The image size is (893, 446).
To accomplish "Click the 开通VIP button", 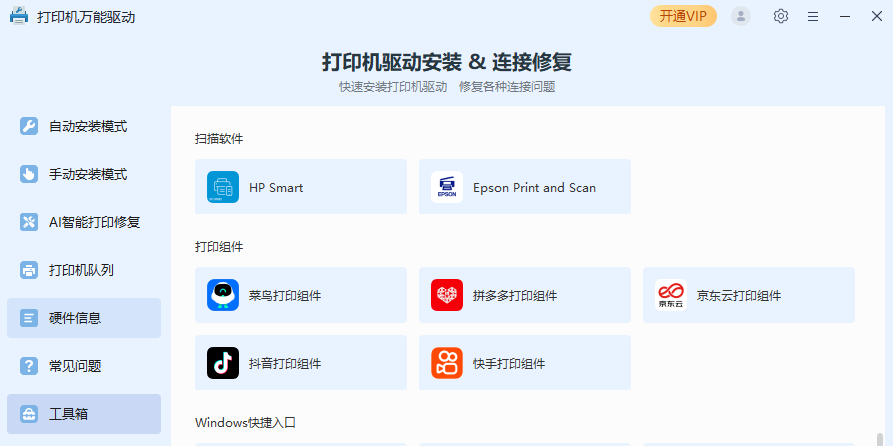I will pyautogui.click(x=683, y=16).
